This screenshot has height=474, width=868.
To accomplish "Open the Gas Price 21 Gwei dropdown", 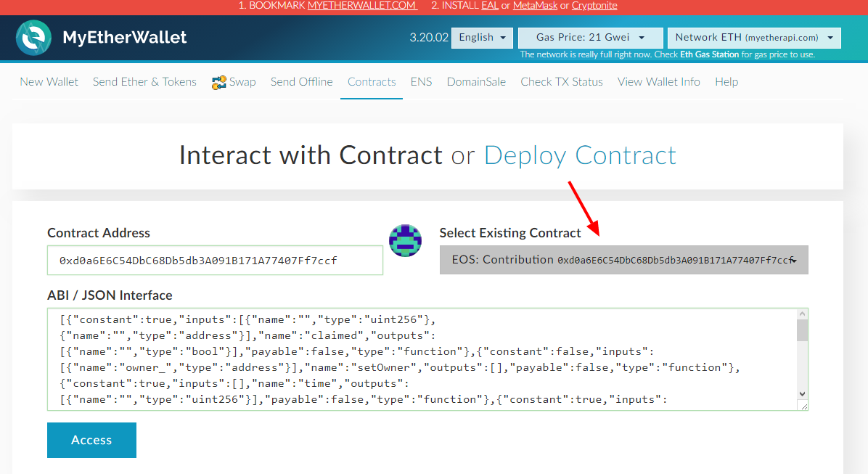I will [x=590, y=38].
